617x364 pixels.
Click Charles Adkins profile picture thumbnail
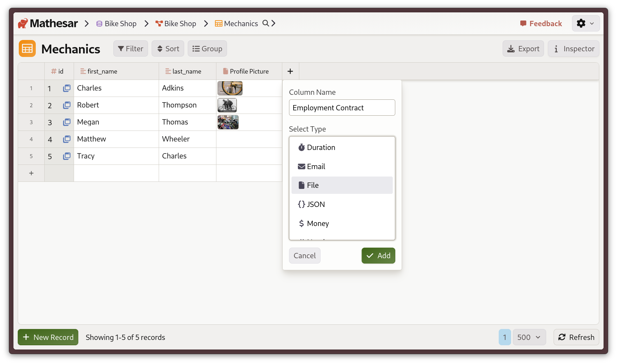click(230, 88)
